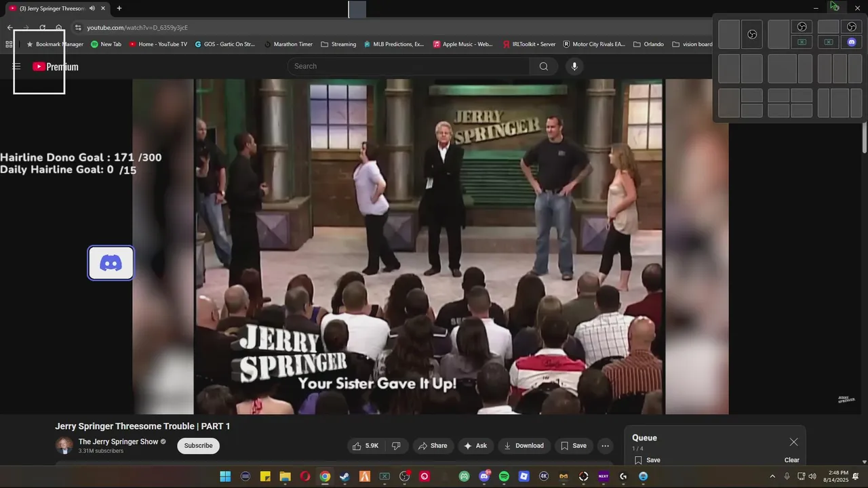
Task: Clear the queue
Action: tap(792, 460)
